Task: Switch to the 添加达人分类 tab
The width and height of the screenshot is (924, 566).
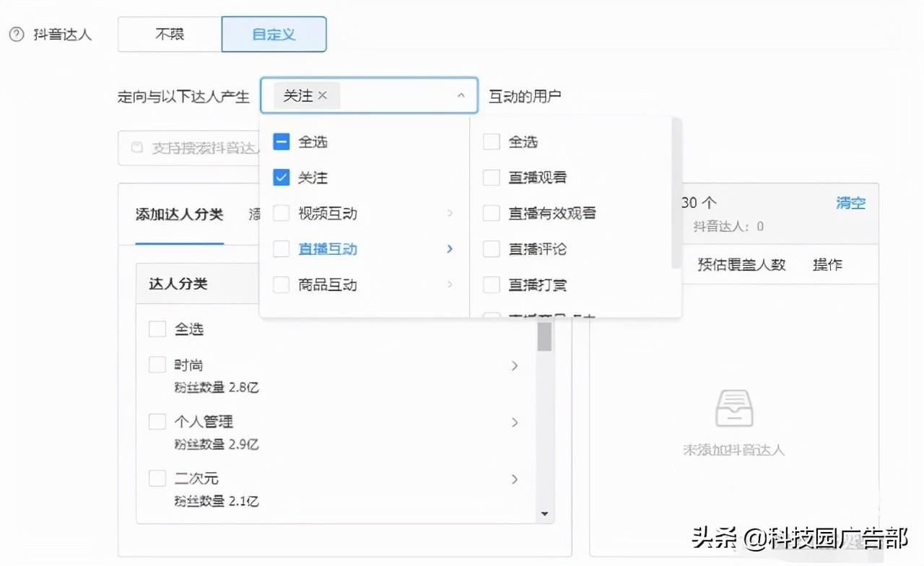Action: coord(179,214)
